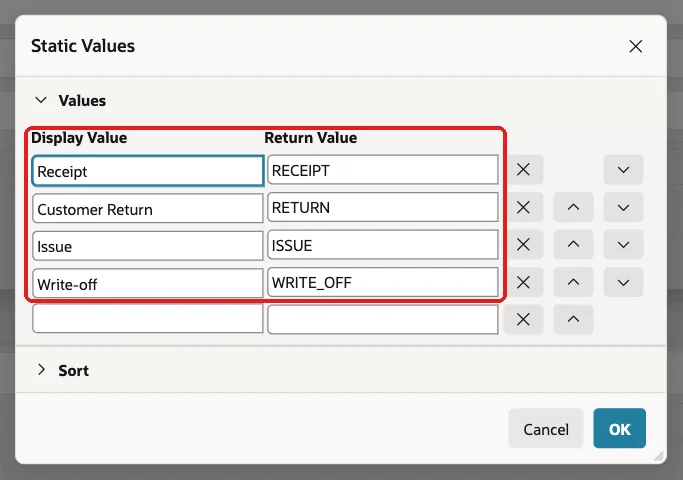Viewport: 683px width, 480px height.
Task: Click the Receipt display value field
Action: tap(148, 171)
